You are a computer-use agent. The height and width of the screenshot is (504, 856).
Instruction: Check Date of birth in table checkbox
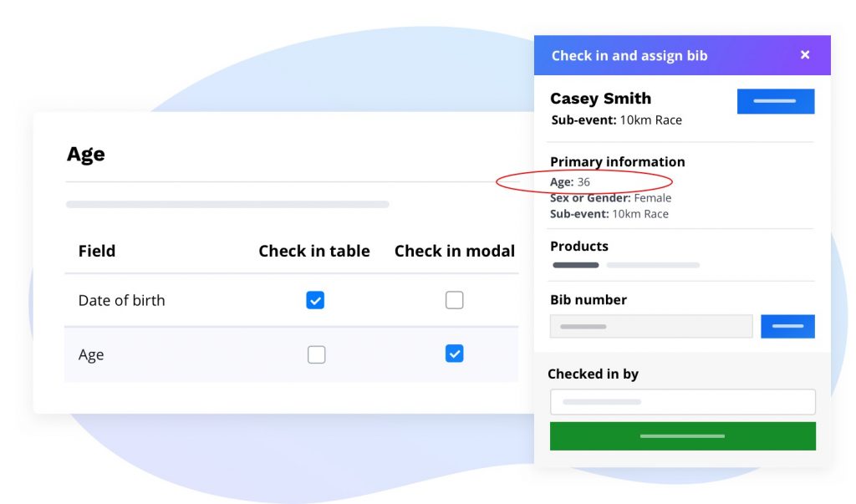click(315, 300)
